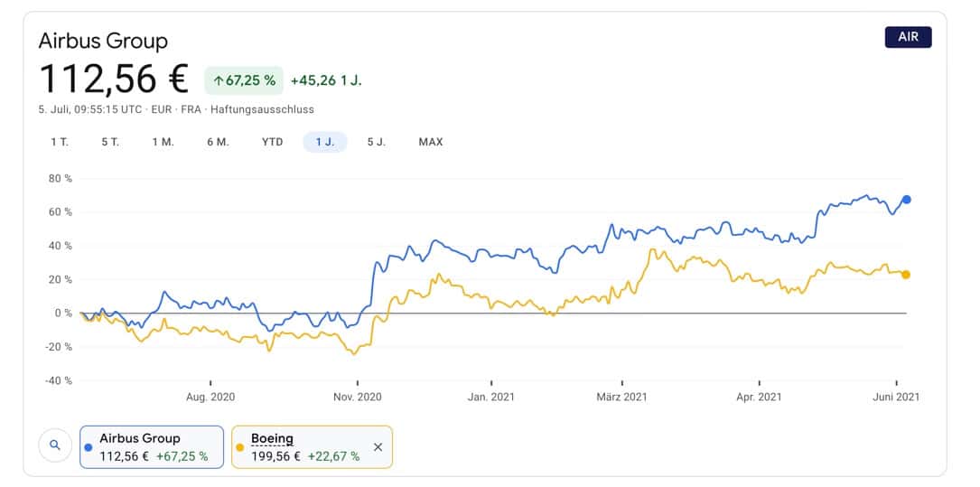Click the yellow Boeing line endpoint marker
The height and width of the screenshot is (487, 980).
pyautogui.click(x=906, y=275)
